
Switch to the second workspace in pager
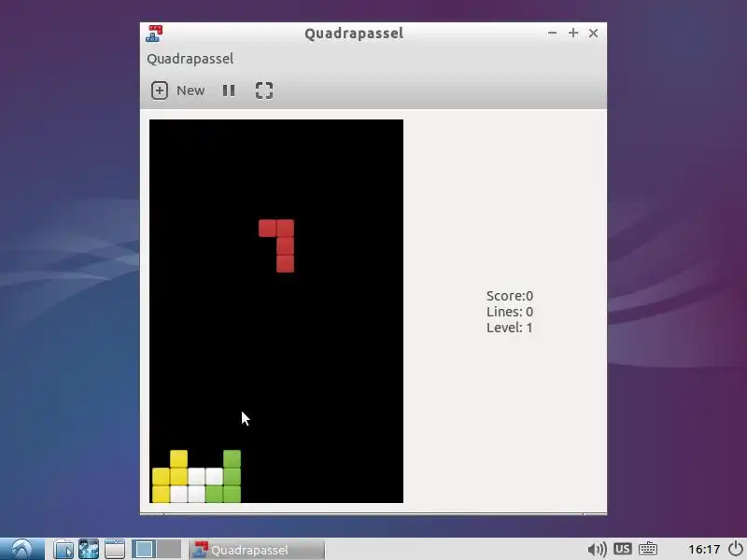(169, 549)
